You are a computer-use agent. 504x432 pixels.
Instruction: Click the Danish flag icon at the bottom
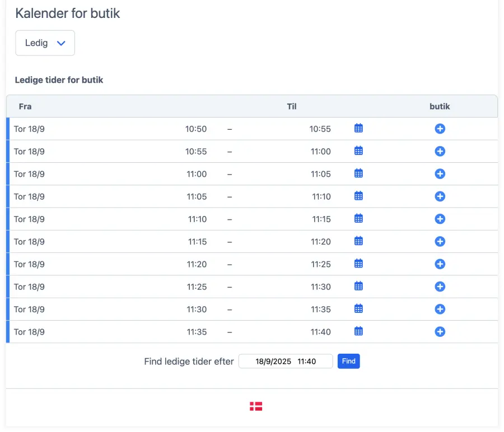click(x=255, y=406)
